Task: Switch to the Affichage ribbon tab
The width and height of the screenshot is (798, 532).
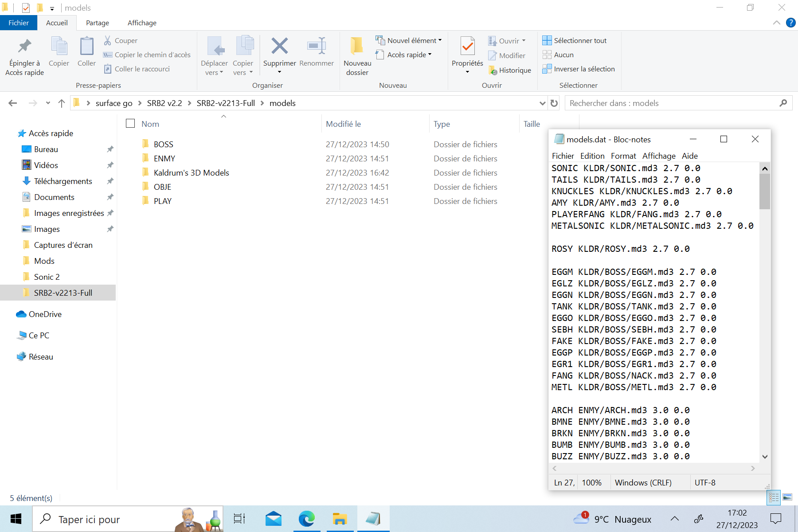Action: [x=142, y=23]
